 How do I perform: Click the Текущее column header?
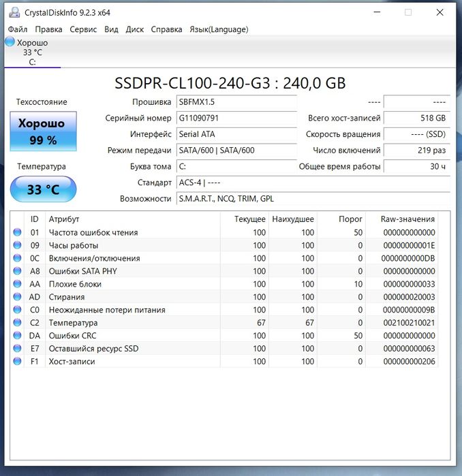tap(245, 219)
